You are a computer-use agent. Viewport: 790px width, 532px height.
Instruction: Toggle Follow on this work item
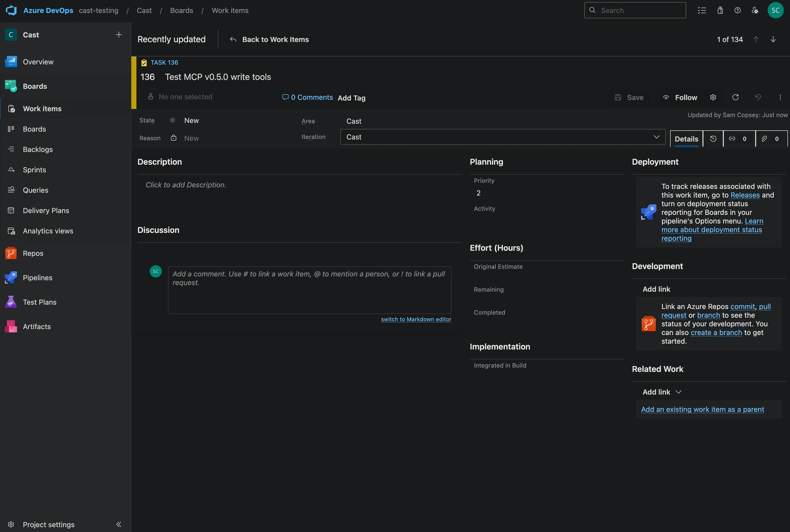pos(680,97)
